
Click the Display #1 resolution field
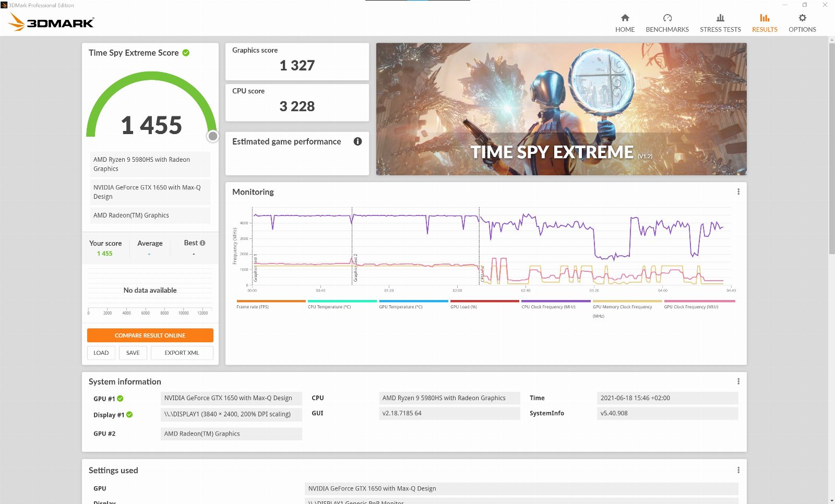coord(231,414)
